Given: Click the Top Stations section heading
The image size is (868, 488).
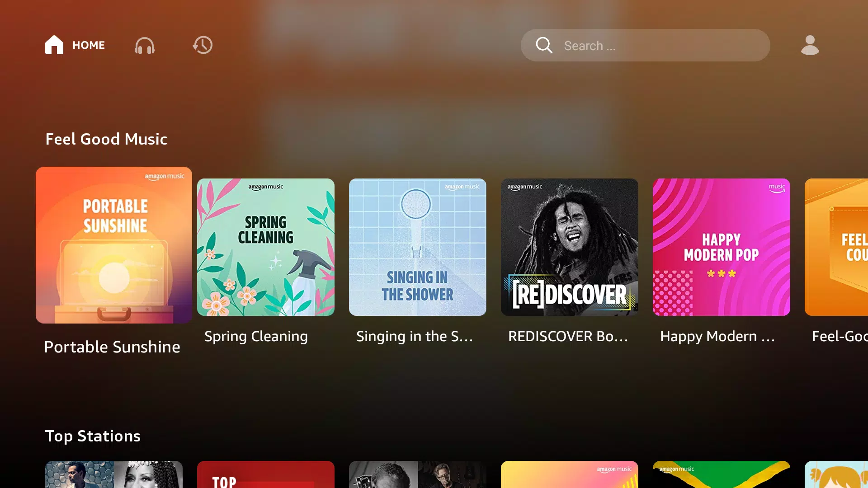Looking at the screenshot, I should (93, 436).
